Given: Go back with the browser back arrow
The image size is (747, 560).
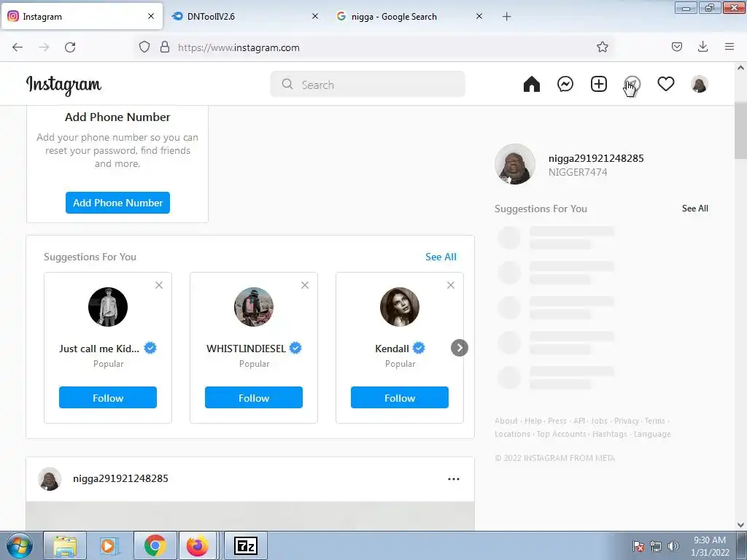Looking at the screenshot, I should click(x=18, y=47).
